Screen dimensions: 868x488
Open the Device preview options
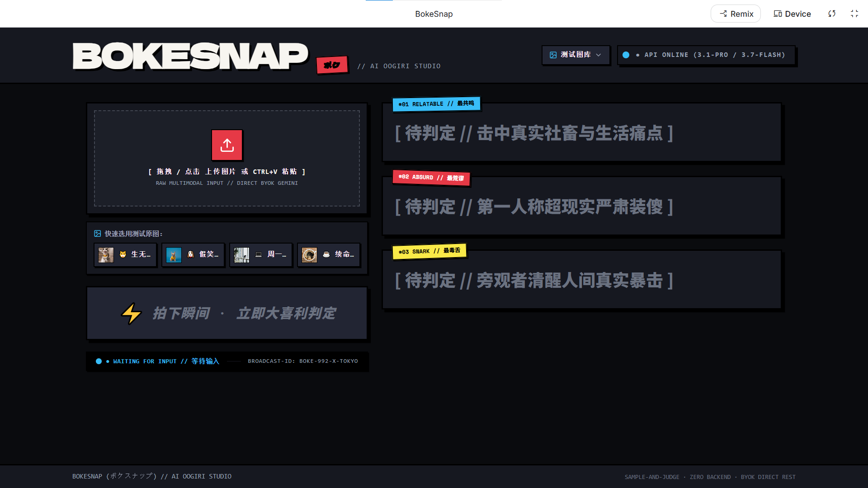coord(792,14)
